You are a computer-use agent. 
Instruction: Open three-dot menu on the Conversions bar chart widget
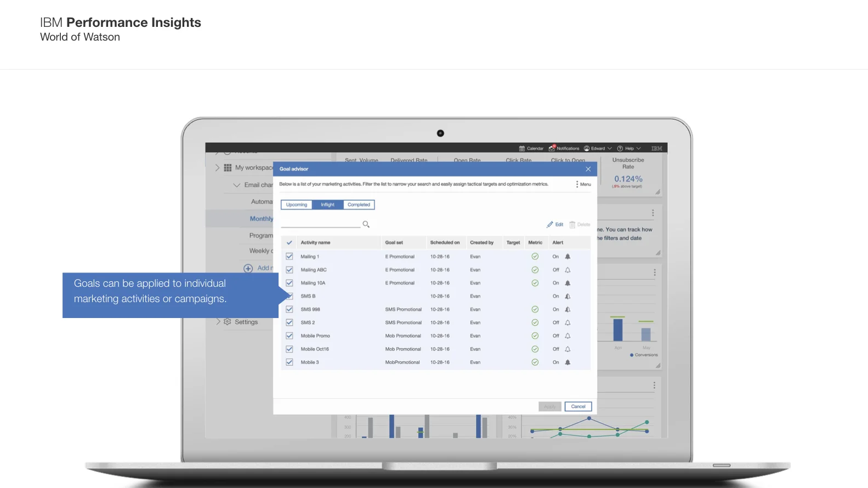coord(654,273)
